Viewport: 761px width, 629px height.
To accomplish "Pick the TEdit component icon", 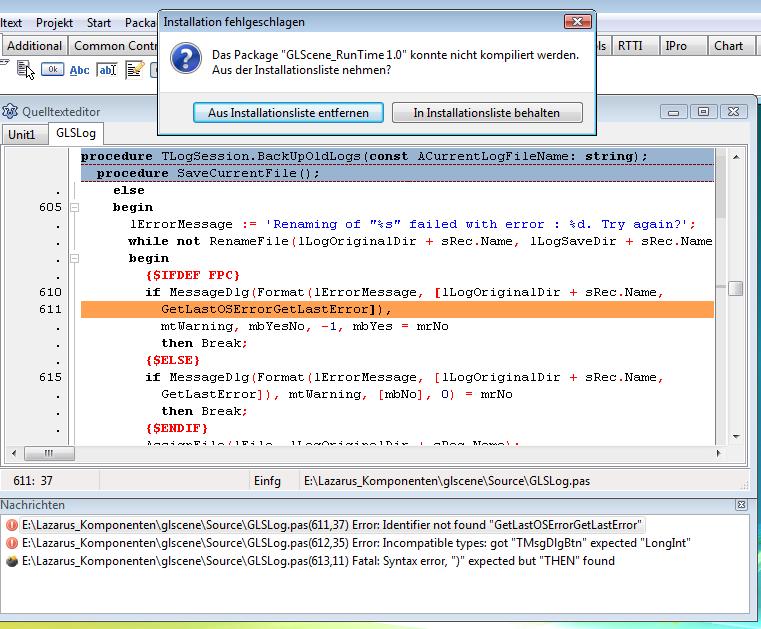I will click(x=107, y=69).
